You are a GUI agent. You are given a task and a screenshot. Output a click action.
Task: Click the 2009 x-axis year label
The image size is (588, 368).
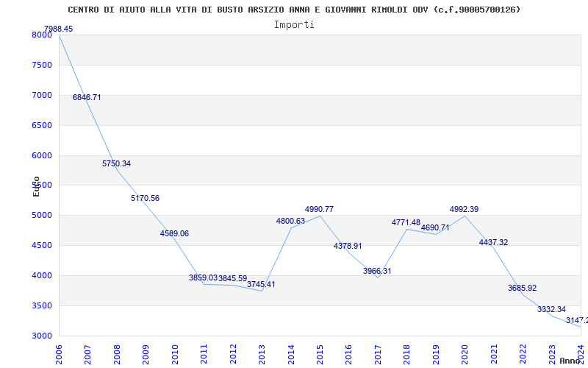coord(146,354)
